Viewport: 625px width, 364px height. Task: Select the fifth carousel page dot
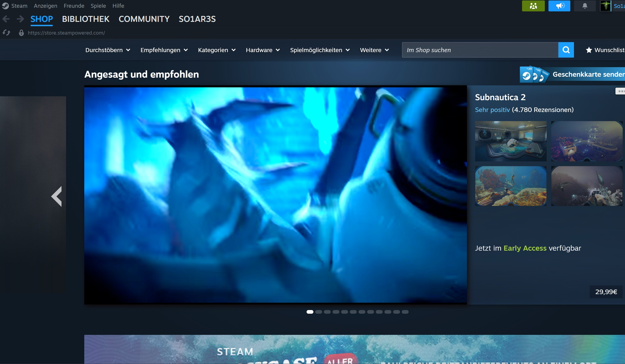tap(344, 312)
